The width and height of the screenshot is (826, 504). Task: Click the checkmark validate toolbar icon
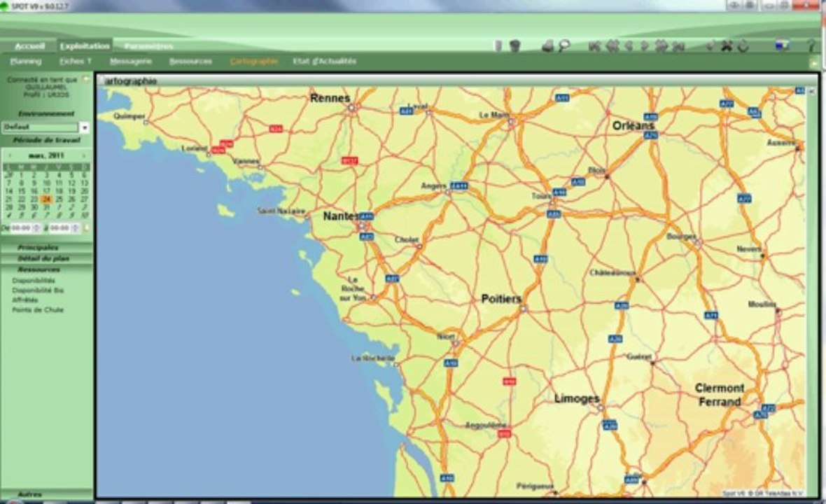pos(710,46)
